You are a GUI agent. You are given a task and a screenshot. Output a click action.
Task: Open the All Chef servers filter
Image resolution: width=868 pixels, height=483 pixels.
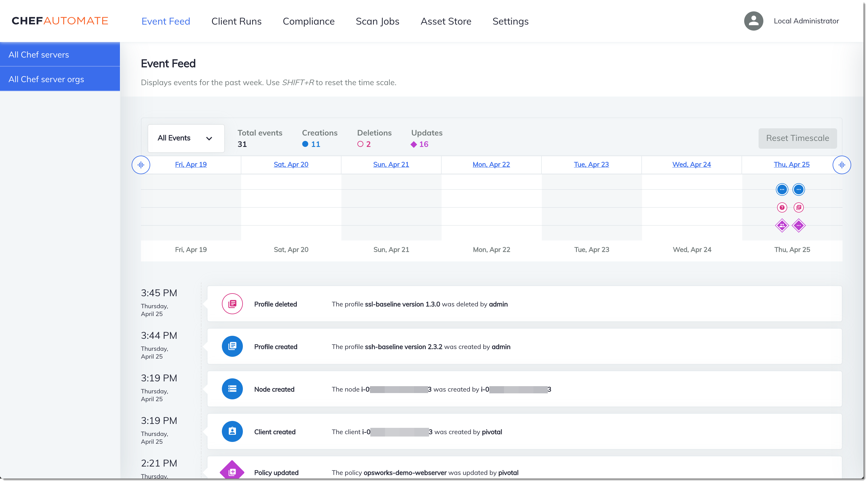60,54
